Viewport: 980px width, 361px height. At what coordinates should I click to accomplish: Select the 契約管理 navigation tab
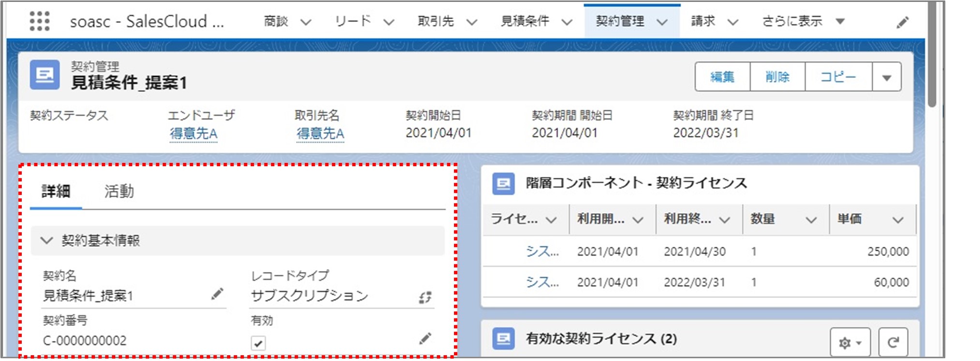click(620, 21)
